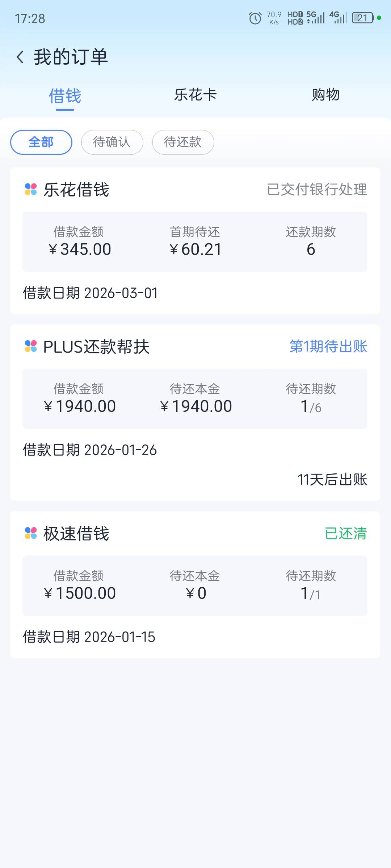Viewport: 391px width, 868px height.
Task: Select the 待确认 filter chip
Action: [112, 142]
